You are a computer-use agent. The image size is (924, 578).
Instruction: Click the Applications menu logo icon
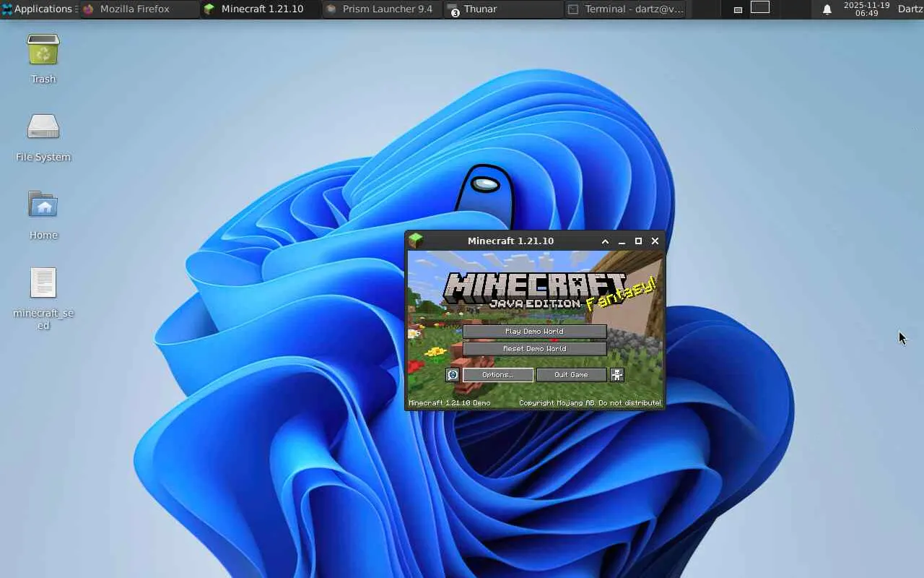click(x=7, y=9)
